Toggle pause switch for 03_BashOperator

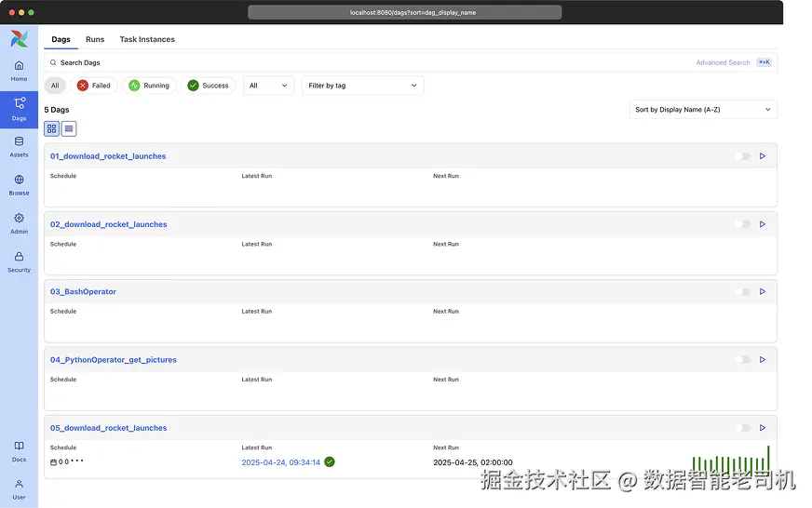point(742,292)
